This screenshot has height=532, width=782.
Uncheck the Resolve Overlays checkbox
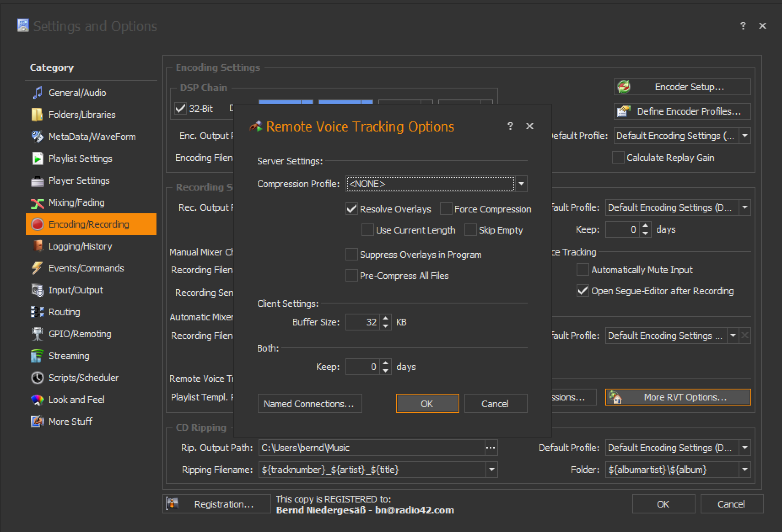[x=351, y=209]
